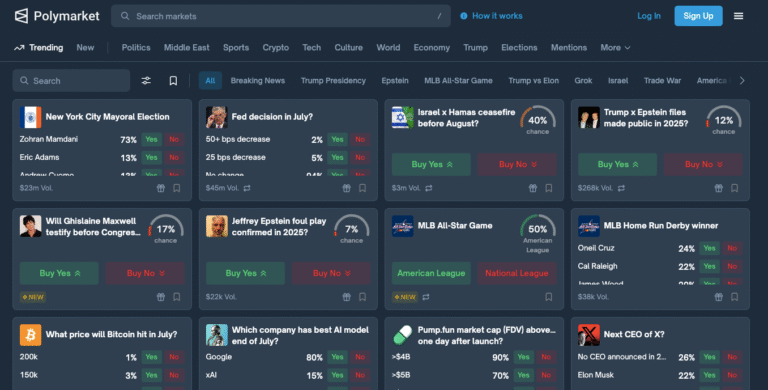Bookmark the Jeffrey Epstein foul play market
This screenshot has height=390, width=768.
(362, 297)
